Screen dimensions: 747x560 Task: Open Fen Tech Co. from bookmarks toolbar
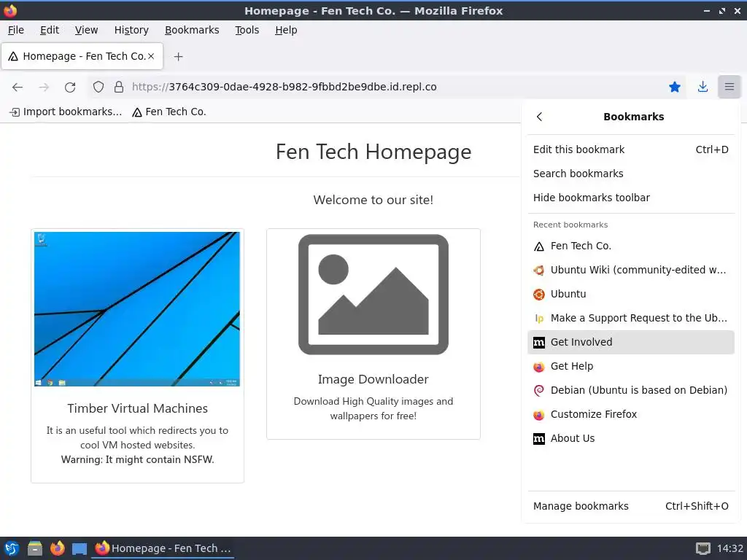click(x=169, y=112)
